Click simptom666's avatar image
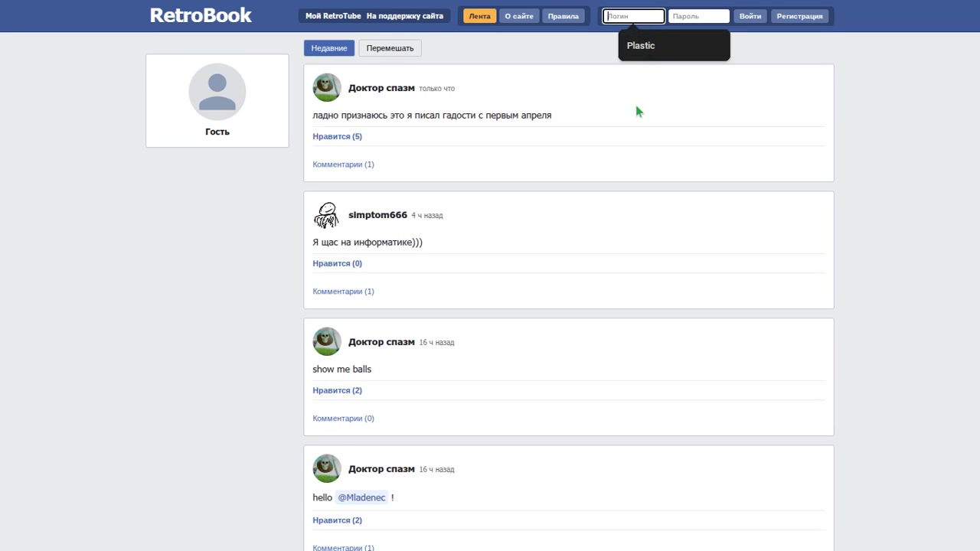This screenshot has height=551, width=980. coord(327,215)
